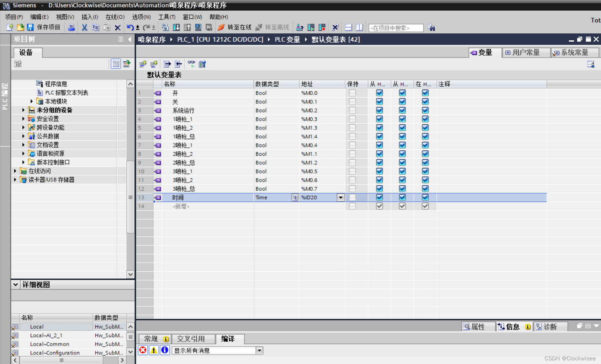Click the warnings filter yellow triangle button
The height and width of the screenshot is (364, 601).
154,350
